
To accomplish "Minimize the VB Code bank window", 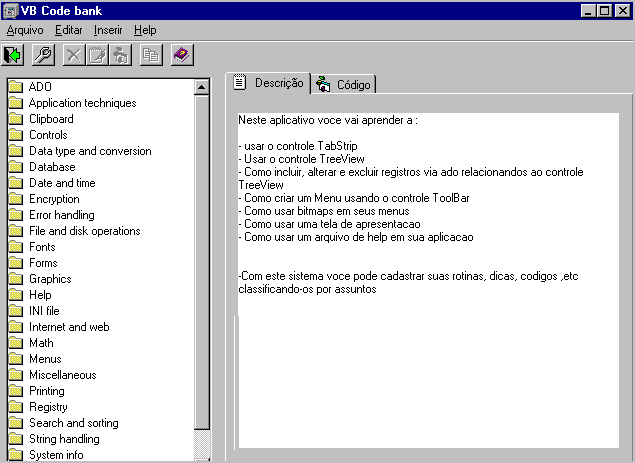I will pos(588,11).
